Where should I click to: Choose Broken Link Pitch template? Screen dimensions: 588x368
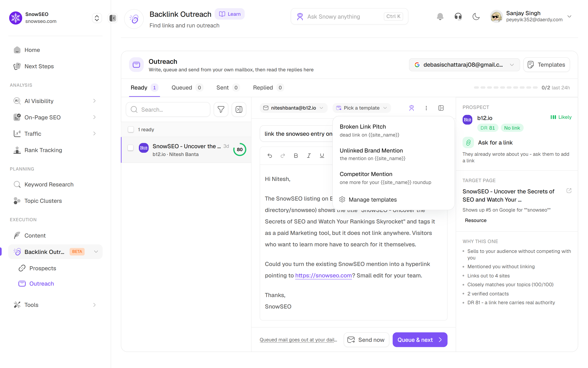pos(394,130)
